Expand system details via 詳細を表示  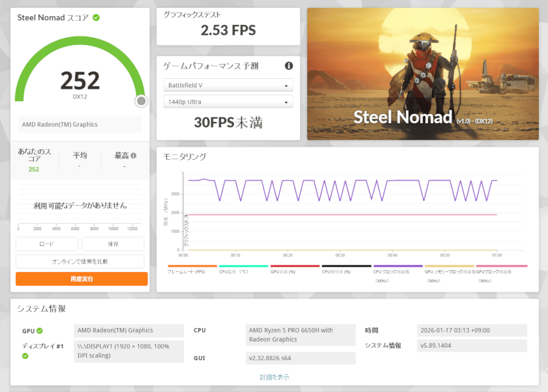point(275,377)
